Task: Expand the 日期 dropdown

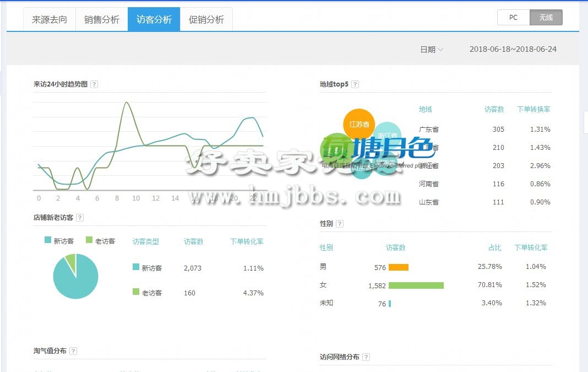Action: 432,50
